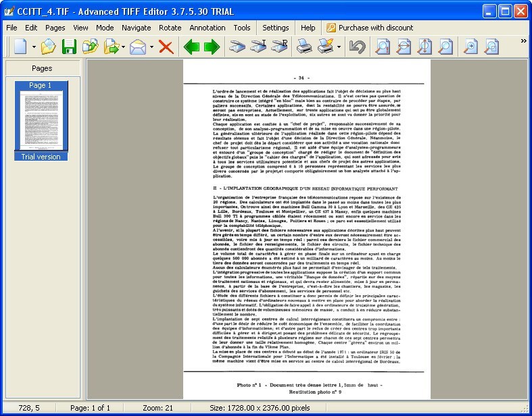Click the Print with settings icon
Viewport: 532px width, 416px height.
326,47
